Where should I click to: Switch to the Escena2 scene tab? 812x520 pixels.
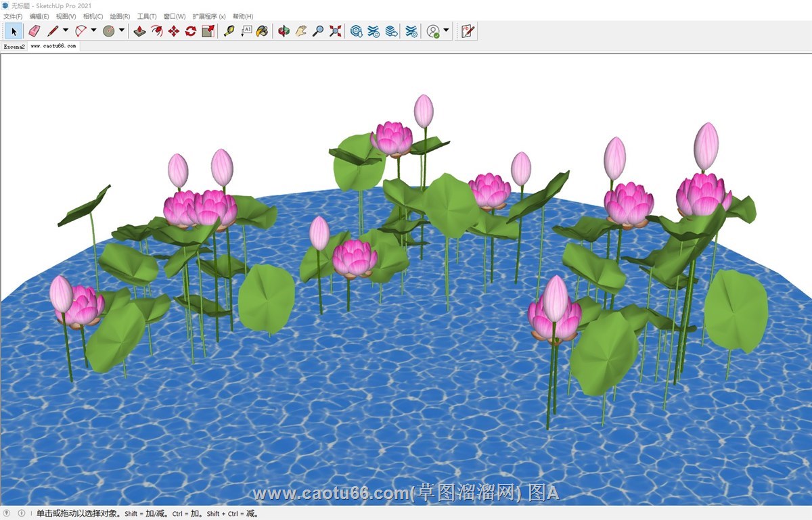pos(14,47)
